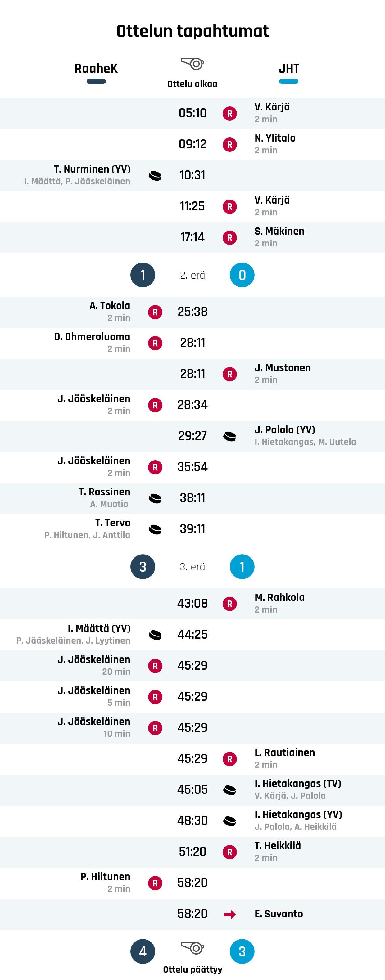Select the JHT team heading
The image size is (385, 980).
(289, 69)
